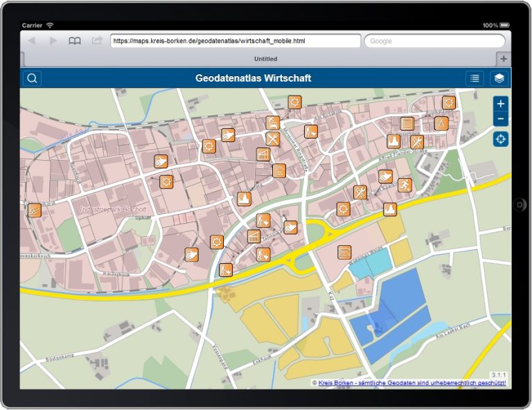Click the battery indicator icon
The image size is (532, 410).
point(504,25)
